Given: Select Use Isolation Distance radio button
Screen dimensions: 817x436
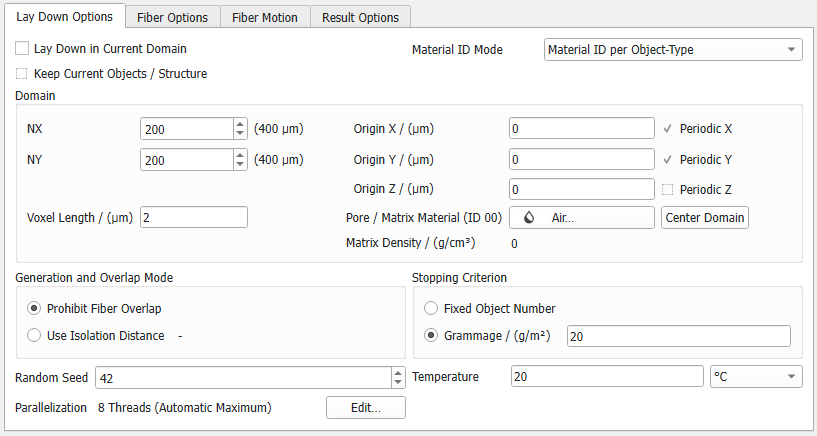Looking at the screenshot, I should (34, 335).
